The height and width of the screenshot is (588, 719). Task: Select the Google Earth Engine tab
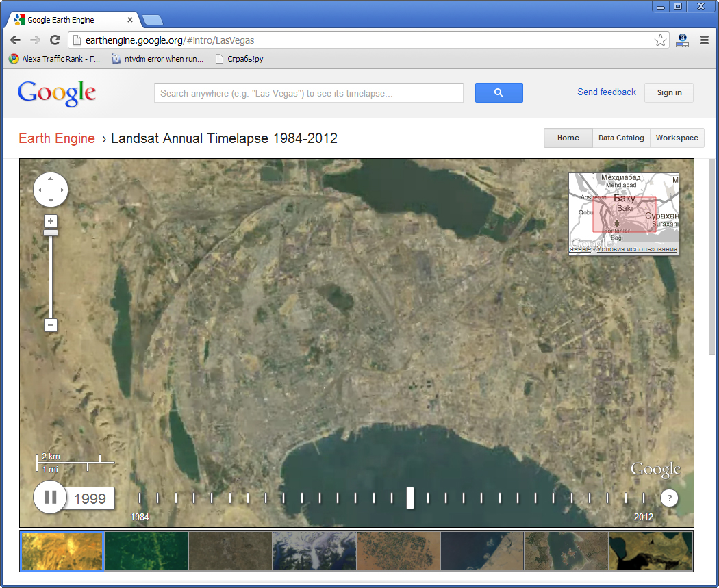click(73, 20)
